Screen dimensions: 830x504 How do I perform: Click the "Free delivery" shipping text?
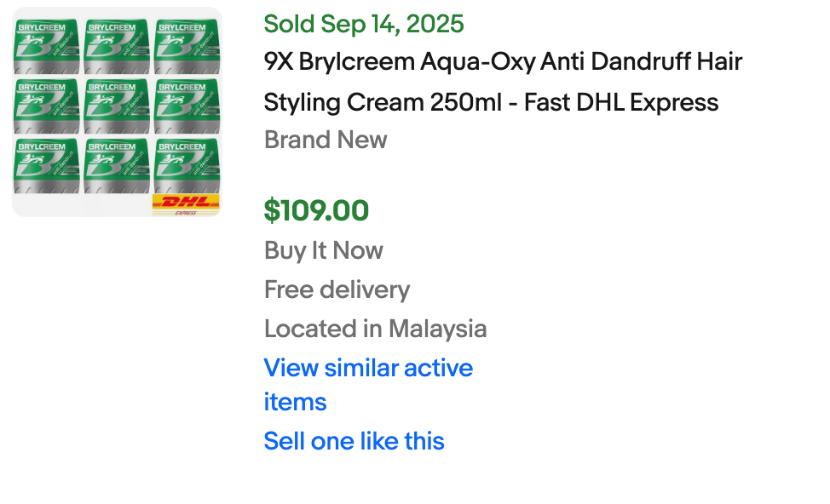[337, 289]
